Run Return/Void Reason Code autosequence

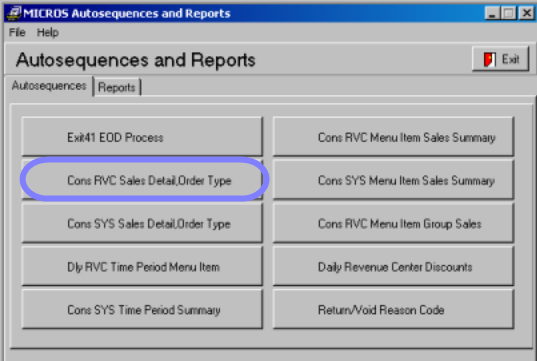click(394, 309)
